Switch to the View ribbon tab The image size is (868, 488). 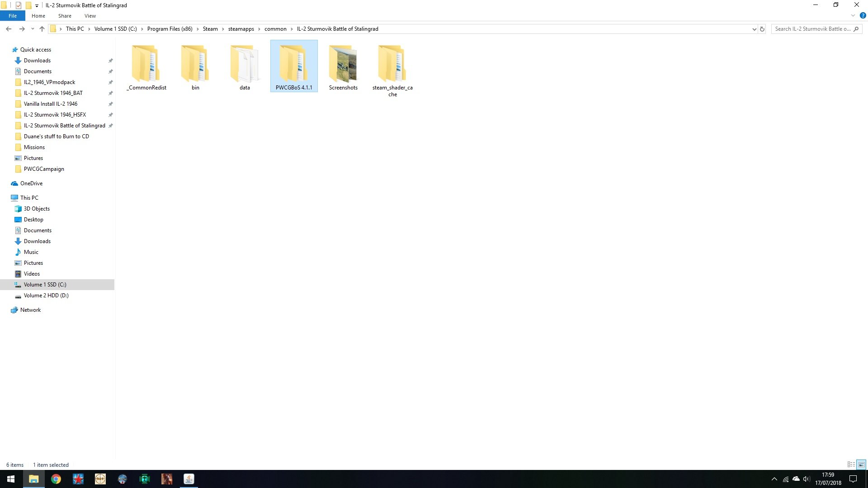(90, 16)
